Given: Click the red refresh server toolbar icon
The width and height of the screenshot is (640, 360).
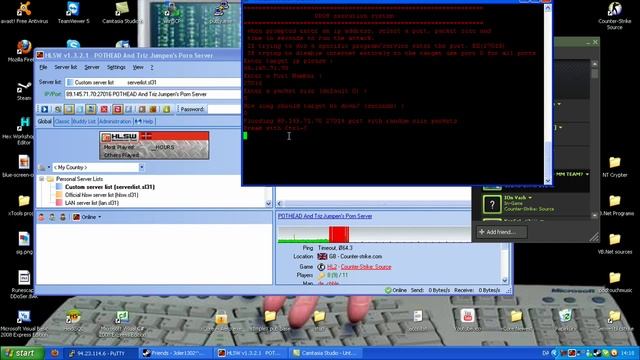Looking at the screenshot, I should (x=118, y=109).
